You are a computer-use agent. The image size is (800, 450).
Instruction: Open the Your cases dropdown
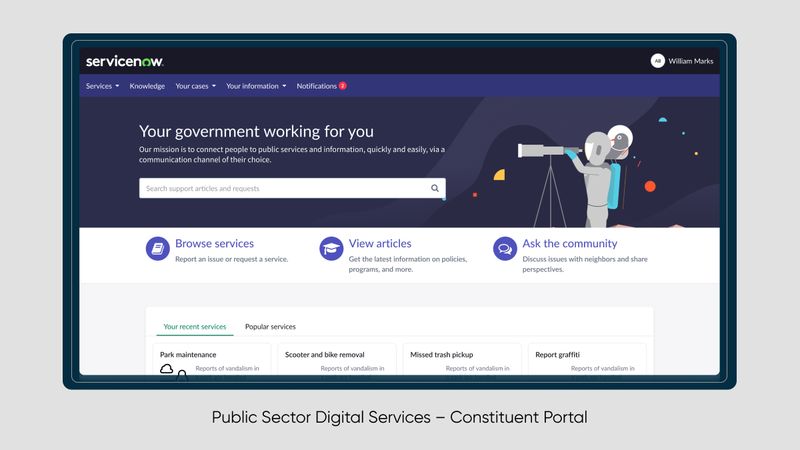coord(195,86)
